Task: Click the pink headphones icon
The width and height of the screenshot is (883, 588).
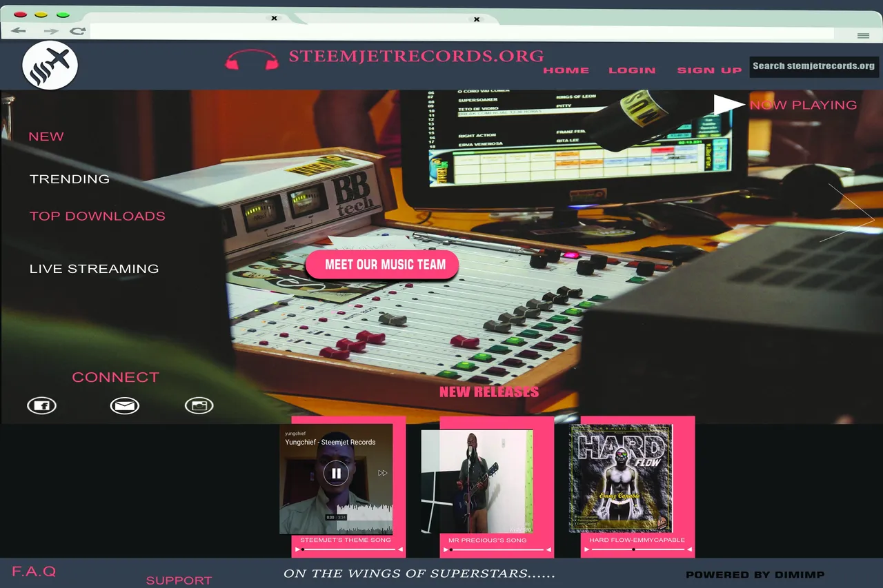Action: [252, 59]
